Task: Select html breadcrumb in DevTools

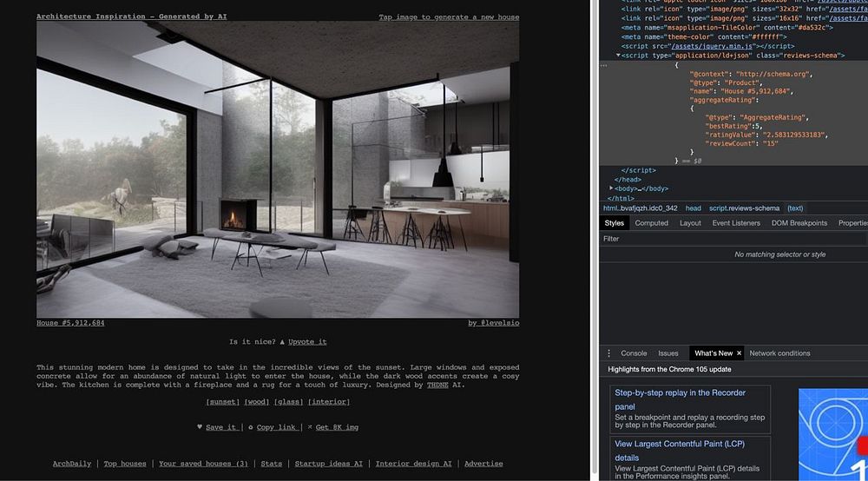Action: point(640,208)
